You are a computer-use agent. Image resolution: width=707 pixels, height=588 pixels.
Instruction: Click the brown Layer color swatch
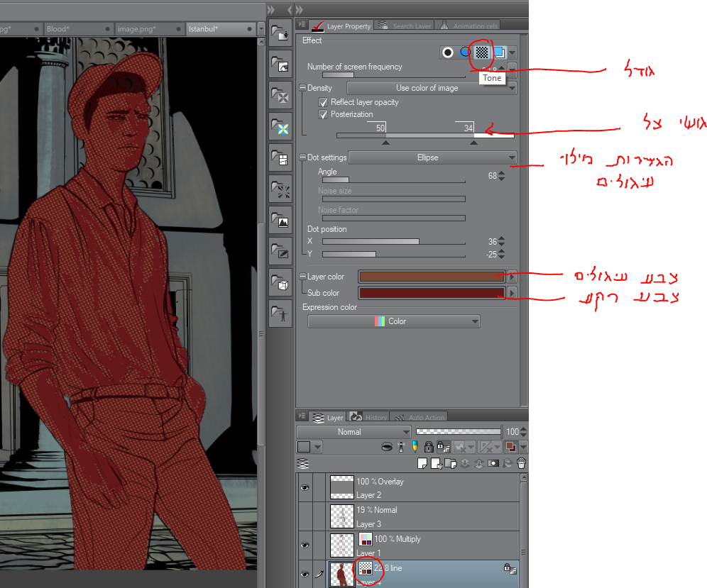point(431,277)
